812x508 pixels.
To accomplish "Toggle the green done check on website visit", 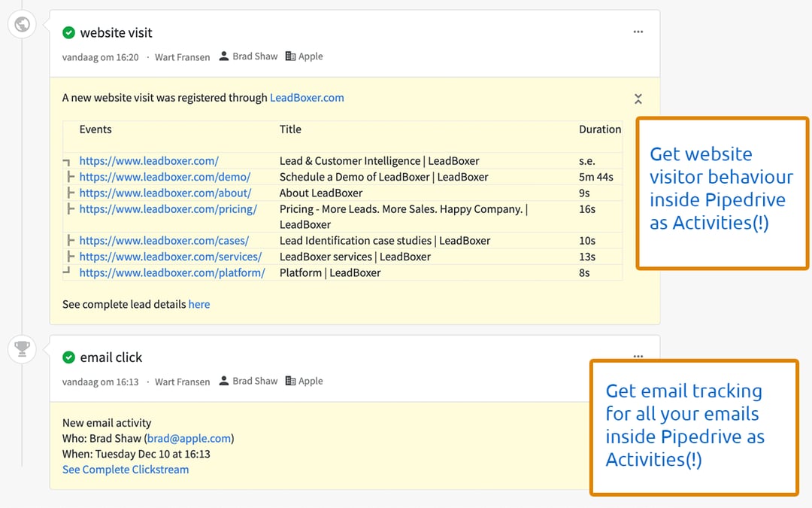I will pyautogui.click(x=68, y=32).
